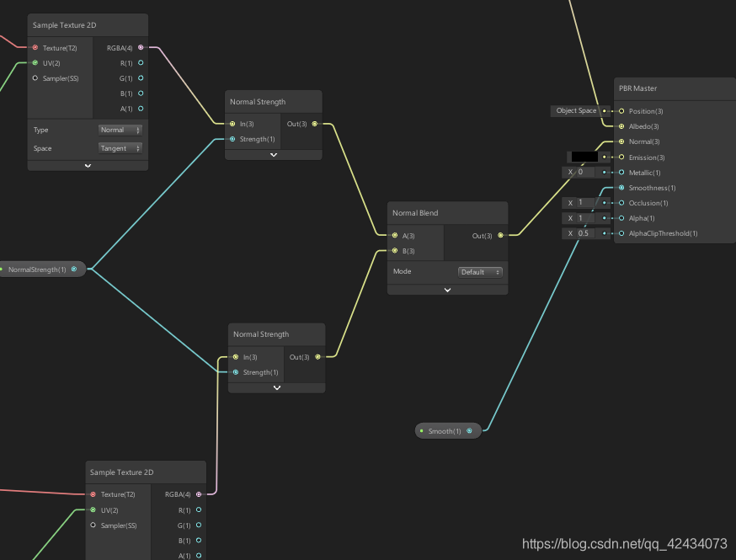
Task: Click Metallic(1) port on PBR Master
Action: click(x=621, y=173)
